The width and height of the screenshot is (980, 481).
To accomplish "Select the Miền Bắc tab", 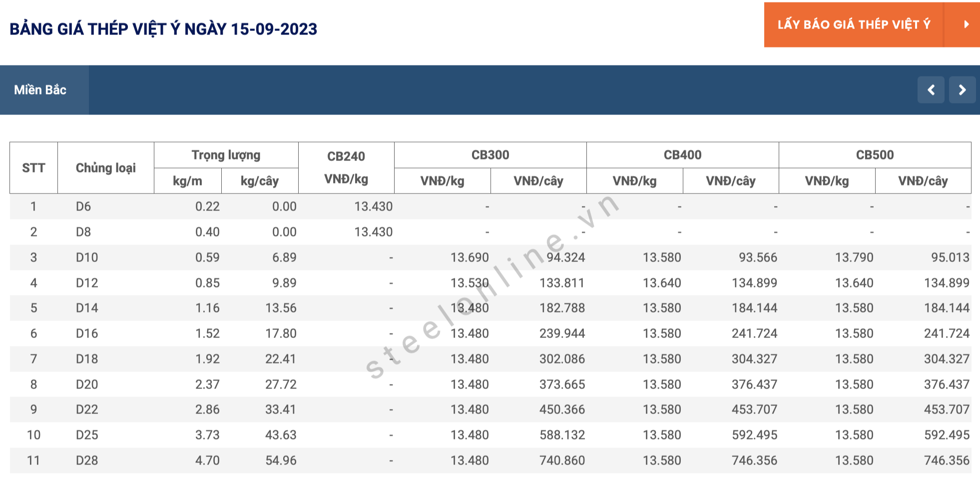I will [44, 90].
